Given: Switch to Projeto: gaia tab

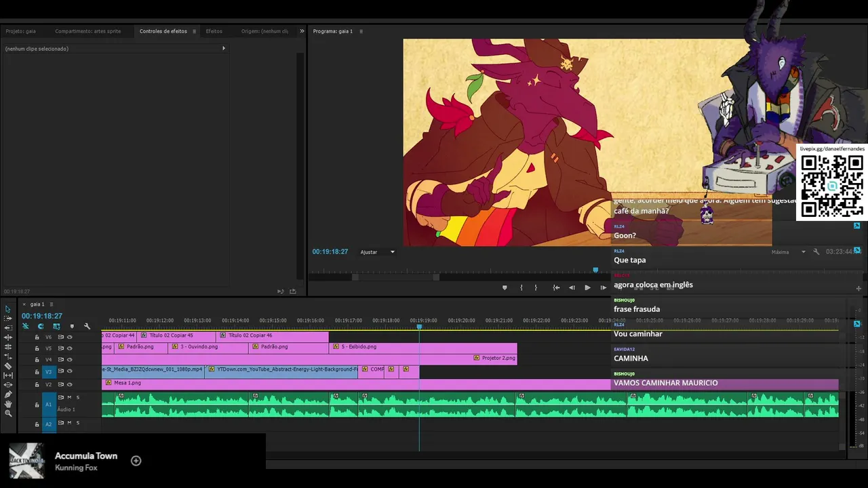Looking at the screenshot, I should [x=21, y=31].
